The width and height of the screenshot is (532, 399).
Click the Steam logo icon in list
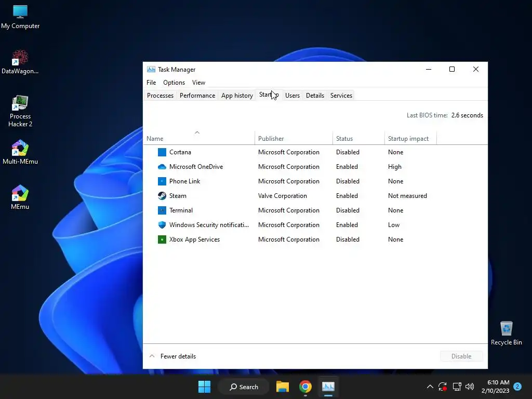pyautogui.click(x=162, y=196)
